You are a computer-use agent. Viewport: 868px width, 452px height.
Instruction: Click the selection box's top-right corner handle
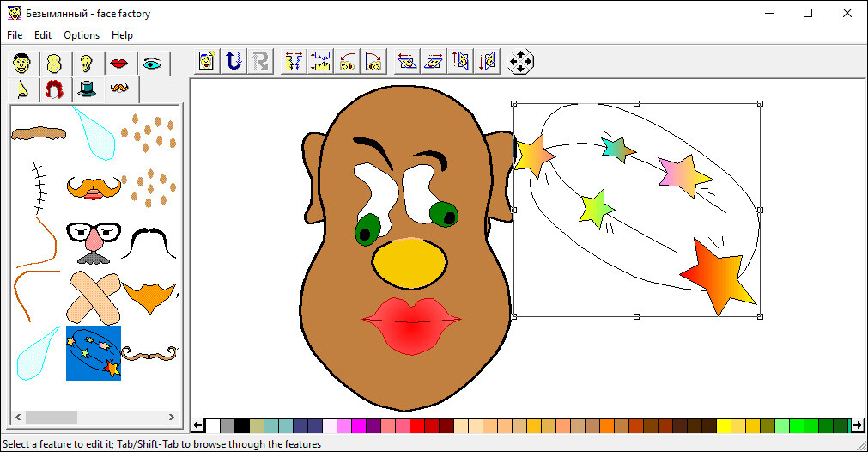click(760, 104)
